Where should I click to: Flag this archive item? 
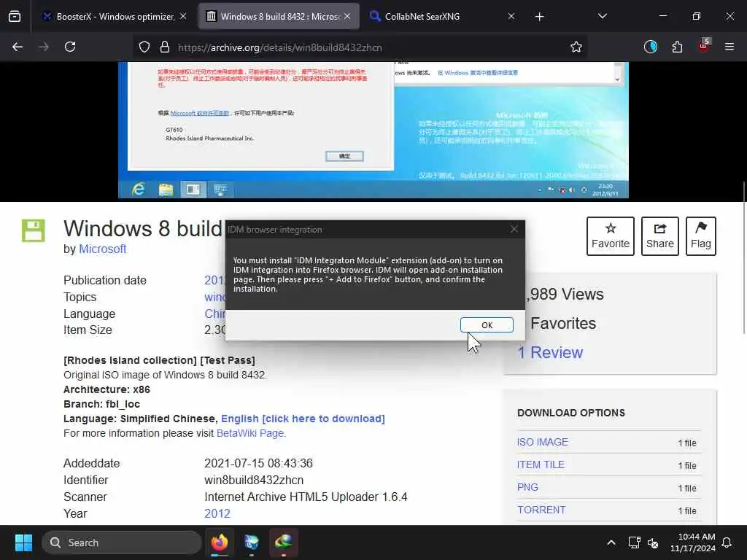click(x=701, y=236)
